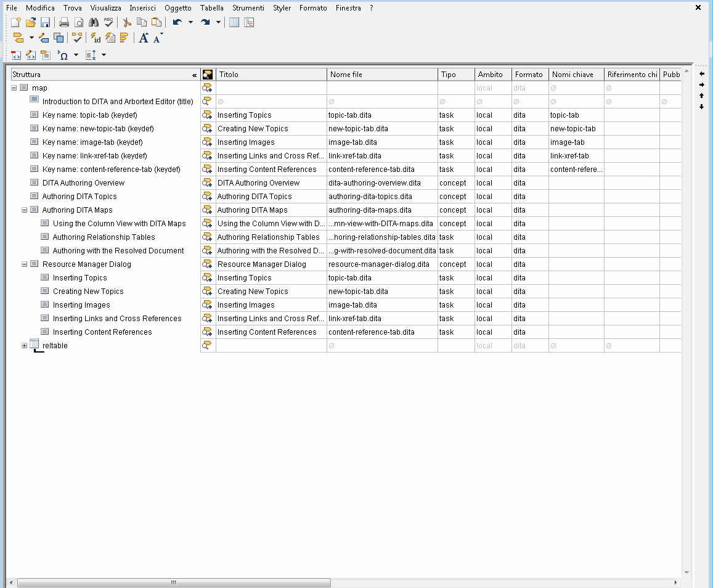Click the right arrow button at right edge
This screenshot has width=713, height=588.
pyautogui.click(x=702, y=84)
